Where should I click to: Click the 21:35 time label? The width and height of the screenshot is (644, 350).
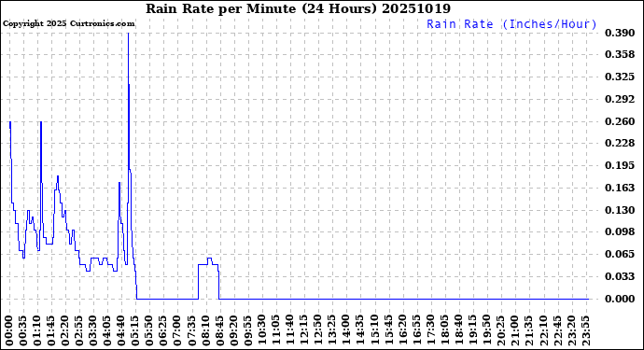click(x=528, y=331)
